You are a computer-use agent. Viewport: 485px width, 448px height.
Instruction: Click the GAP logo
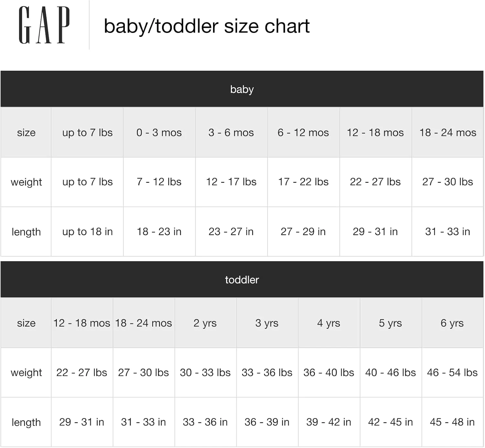click(44, 25)
